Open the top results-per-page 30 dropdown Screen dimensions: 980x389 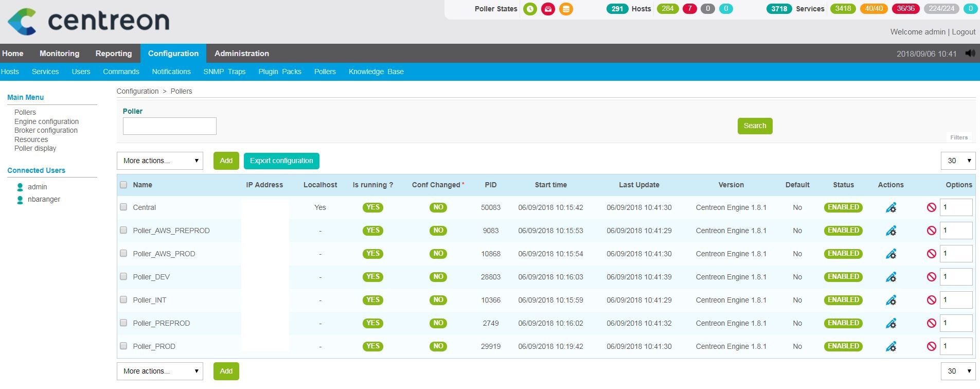point(958,161)
